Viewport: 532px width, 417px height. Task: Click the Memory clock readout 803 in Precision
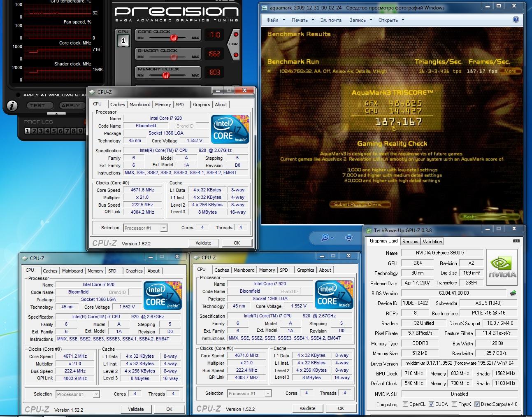[214, 72]
